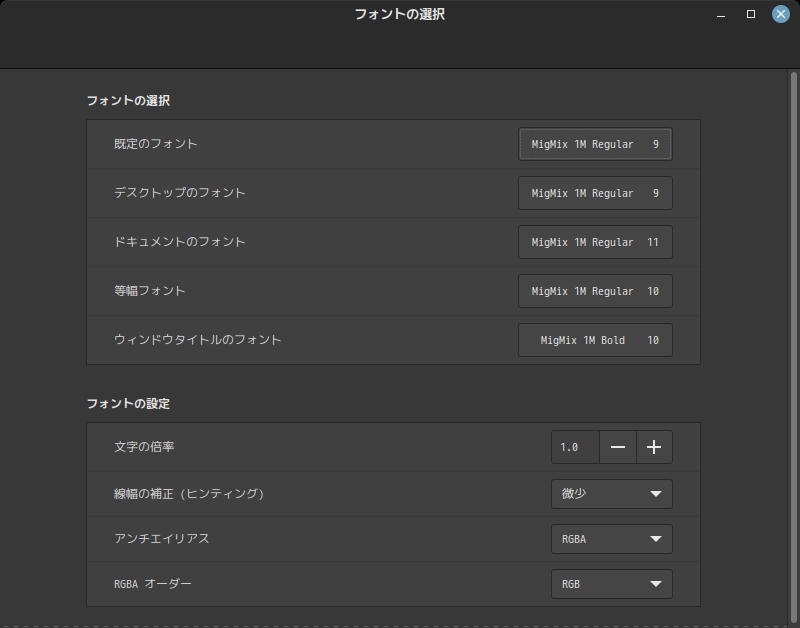800x628 pixels.
Task: Click the hinting dropdown arrow icon
Action: (x=656, y=493)
